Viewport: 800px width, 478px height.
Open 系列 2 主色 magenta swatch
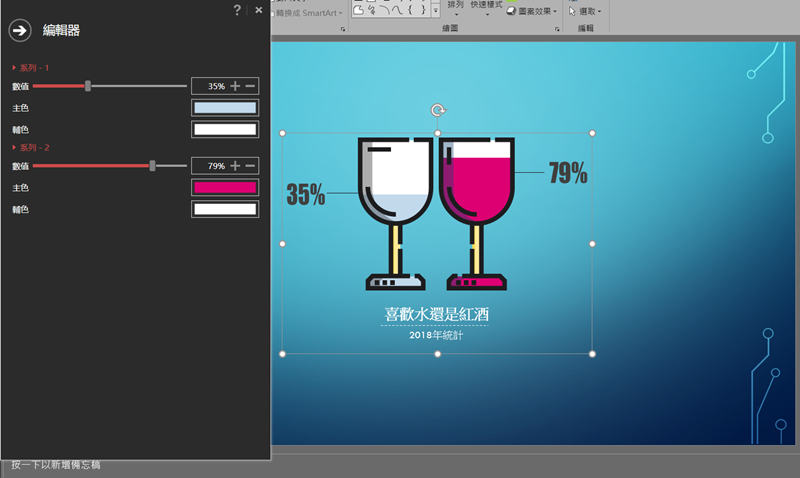tap(225, 187)
